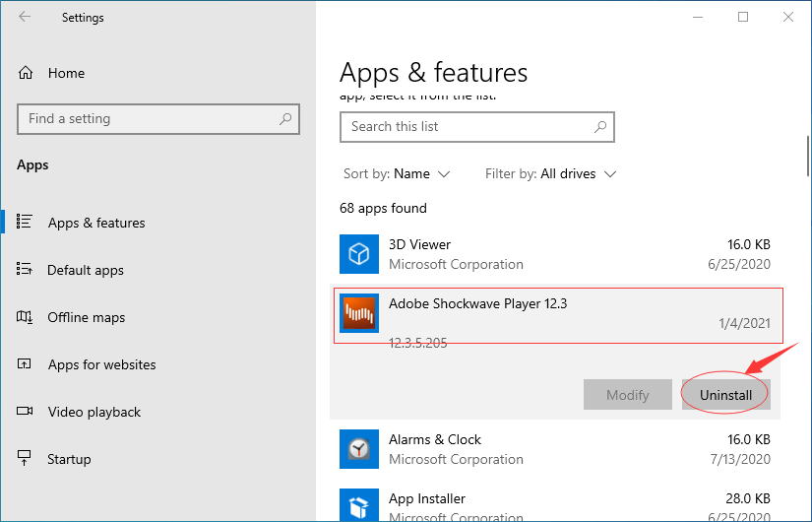Viewport: 812px width, 522px height.
Task: Maximize the Settings window
Action: (x=742, y=17)
